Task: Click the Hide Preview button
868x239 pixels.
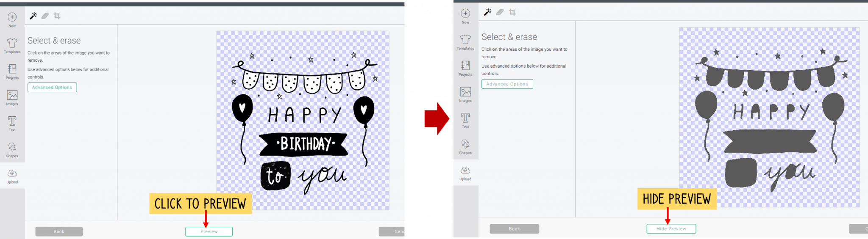Action: click(671, 228)
